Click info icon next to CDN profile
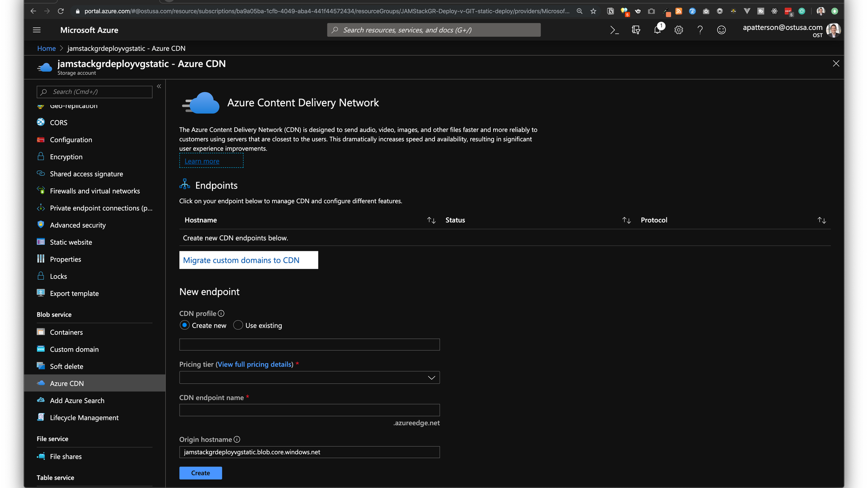The height and width of the screenshot is (488, 868). click(x=221, y=313)
